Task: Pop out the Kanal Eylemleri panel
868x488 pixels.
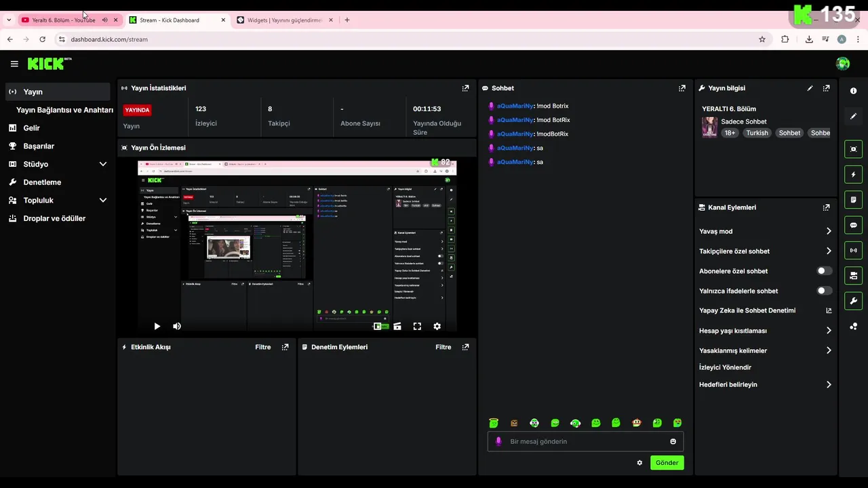Action: click(826, 207)
